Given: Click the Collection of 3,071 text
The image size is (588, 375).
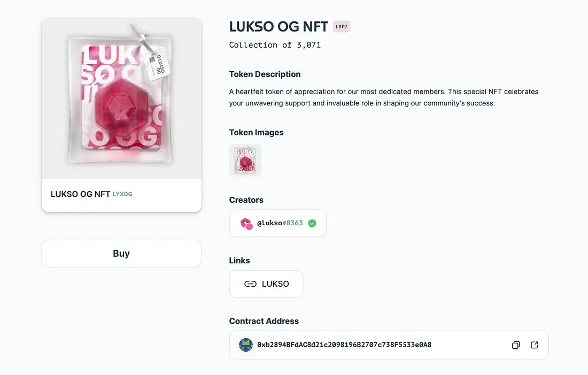Looking at the screenshot, I should pyautogui.click(x=275, y=45).
